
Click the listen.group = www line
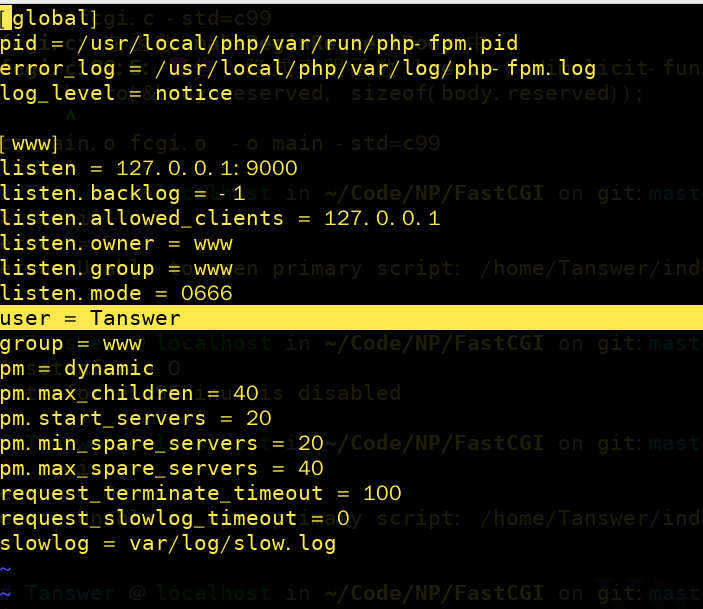pyautogui.click(x=117, y=269)
